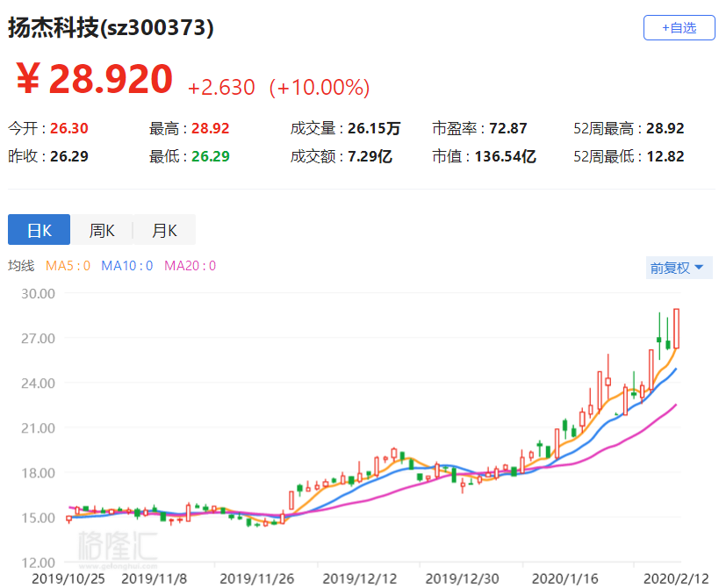This screenshot has height=588, width=719.
Task: Click the 昨收 value 26.29
Action: 68,156
